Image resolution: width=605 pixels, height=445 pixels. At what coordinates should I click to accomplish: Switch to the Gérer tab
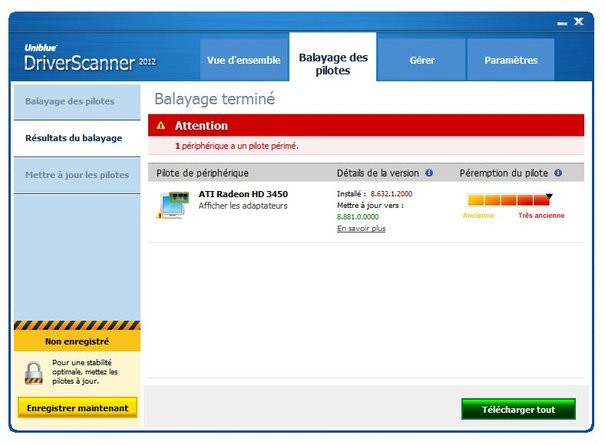pyautogui.click(x=422, y=60)
